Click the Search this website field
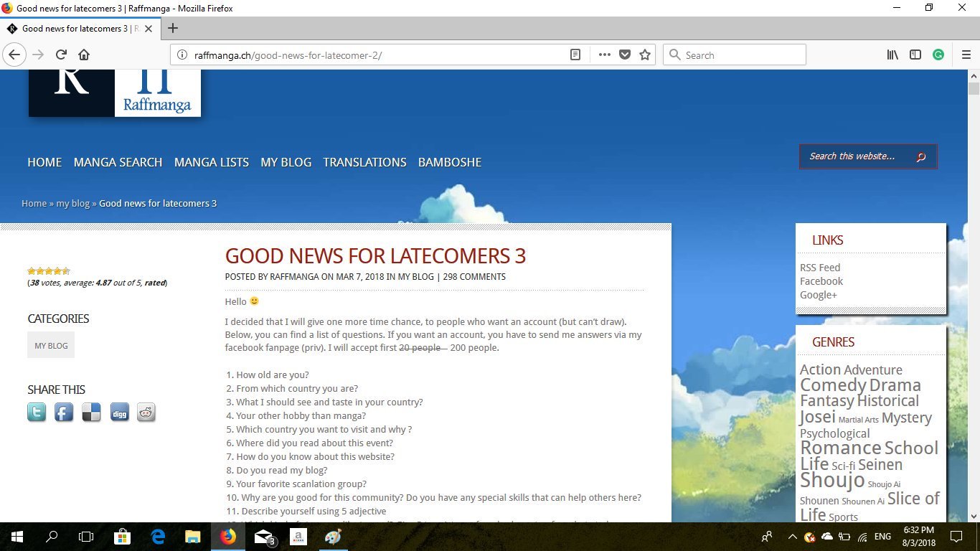This screenshot has height=551, width=980. click(x=857, y=156)
